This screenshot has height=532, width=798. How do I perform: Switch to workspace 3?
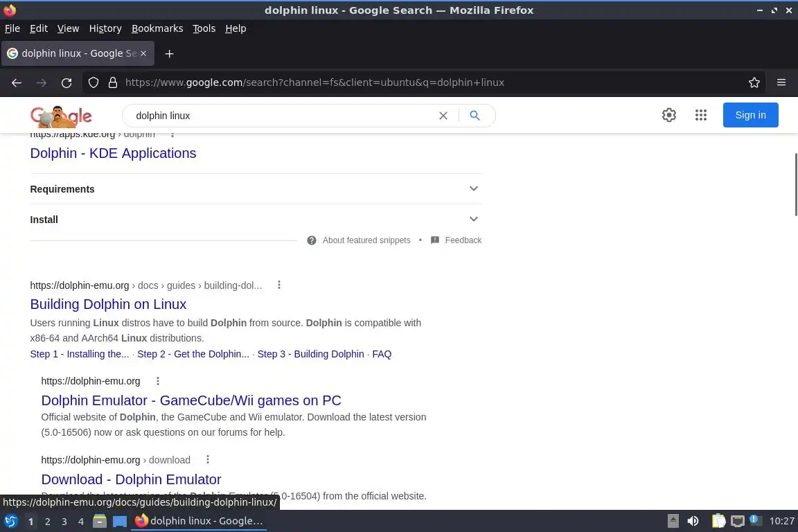point(64,522)
